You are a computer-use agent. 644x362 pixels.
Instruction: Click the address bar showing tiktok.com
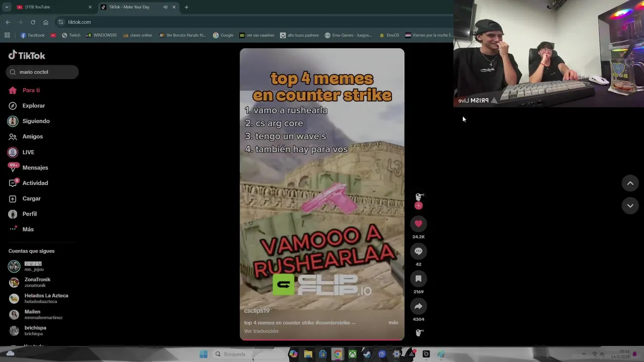[254, 22]
